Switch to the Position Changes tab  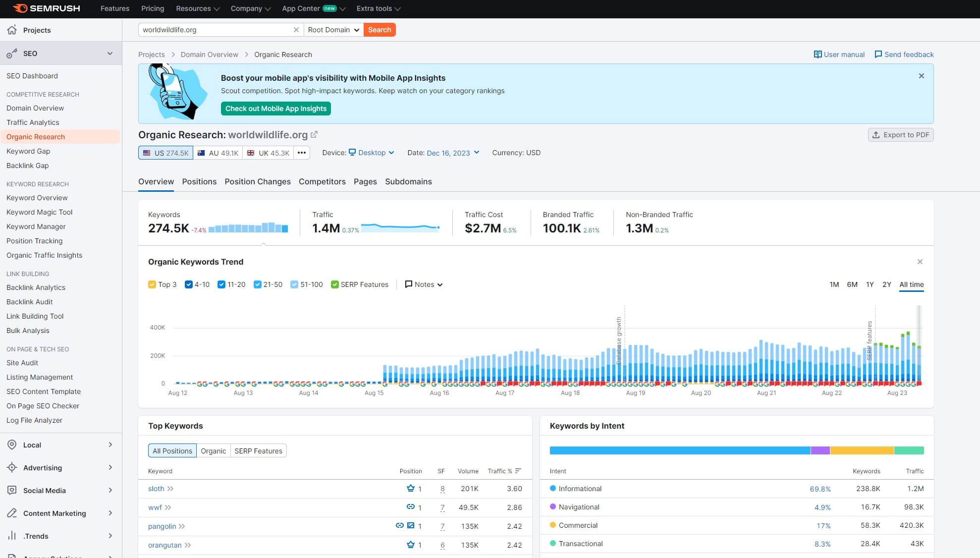click(258, 181)
